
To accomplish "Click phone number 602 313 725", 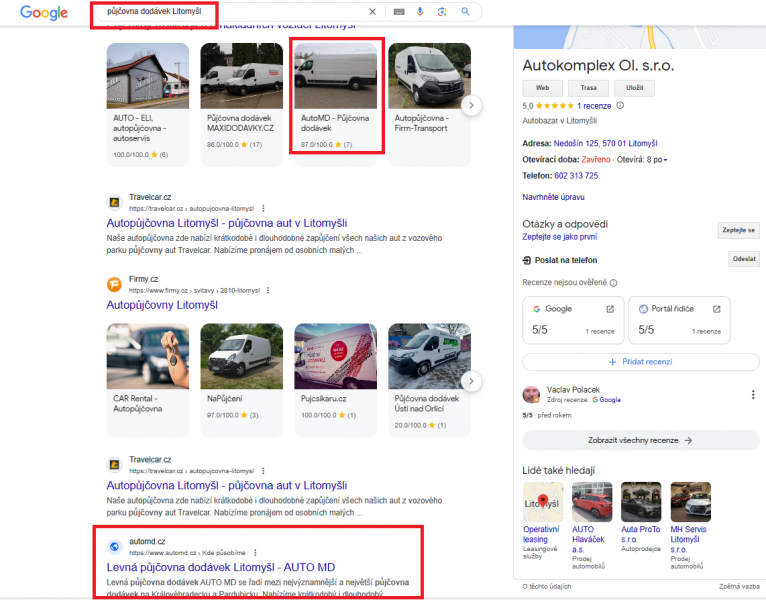I will (x=576, y=176).
